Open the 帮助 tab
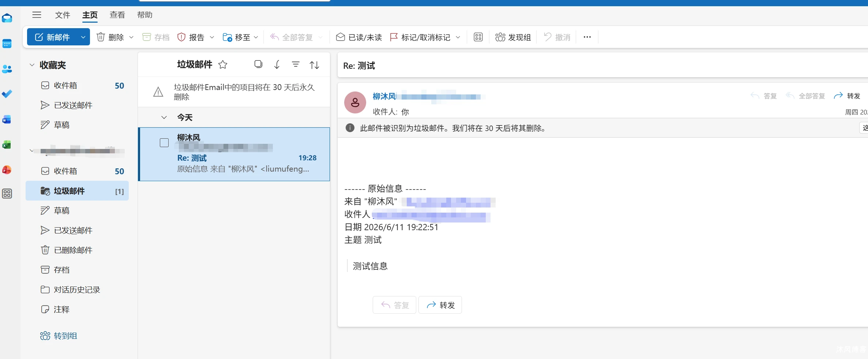 coord(145,15)
